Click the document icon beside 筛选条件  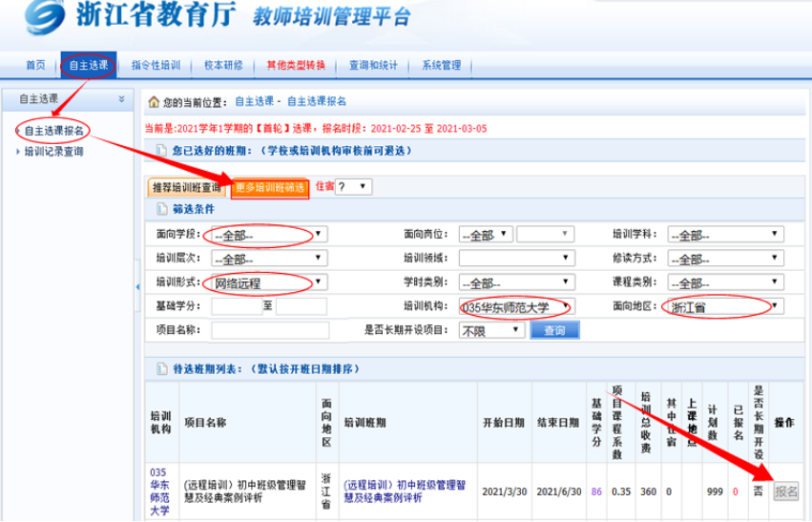coord(162,209)
